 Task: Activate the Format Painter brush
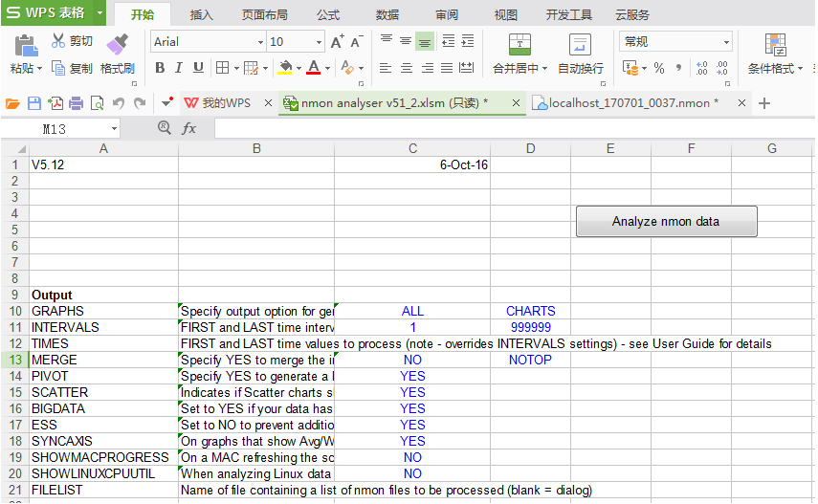point(117,45)
